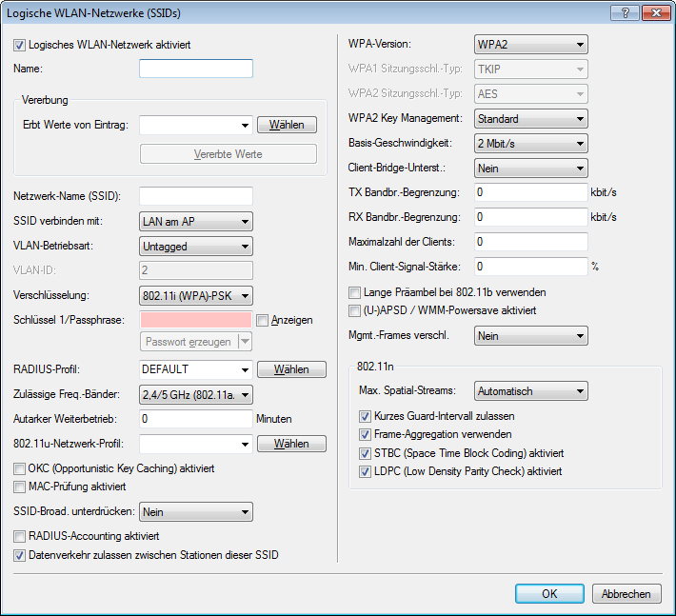Enable Lange Präambel bei 802.11b
Screen dimensions: 676x616
[x=356, y=292]
